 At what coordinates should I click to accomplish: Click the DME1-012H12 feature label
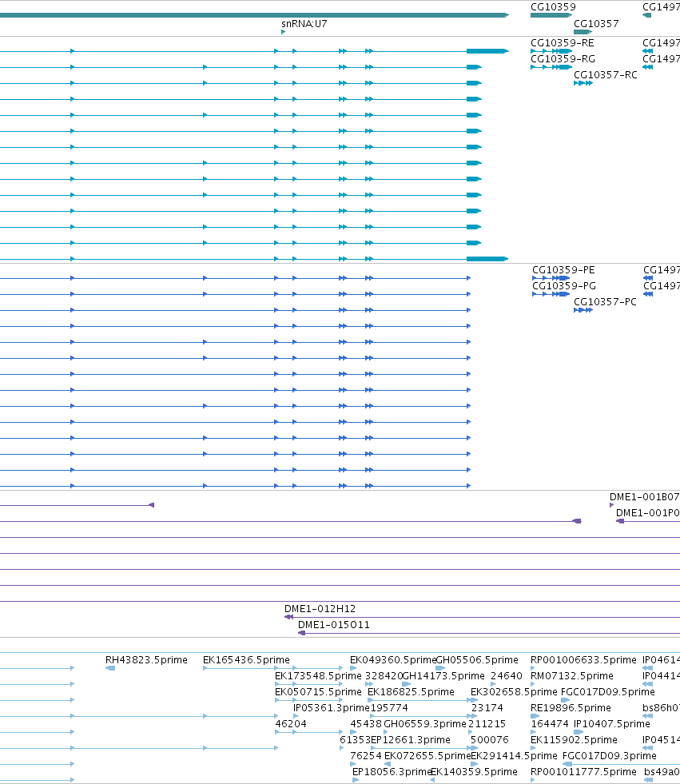coord(320,609)
